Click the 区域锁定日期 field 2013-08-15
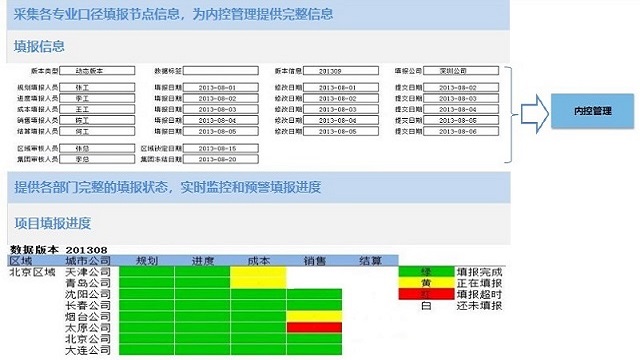Image resolution: width=640 pixels, height=360 pixels. tap(220, 148)
